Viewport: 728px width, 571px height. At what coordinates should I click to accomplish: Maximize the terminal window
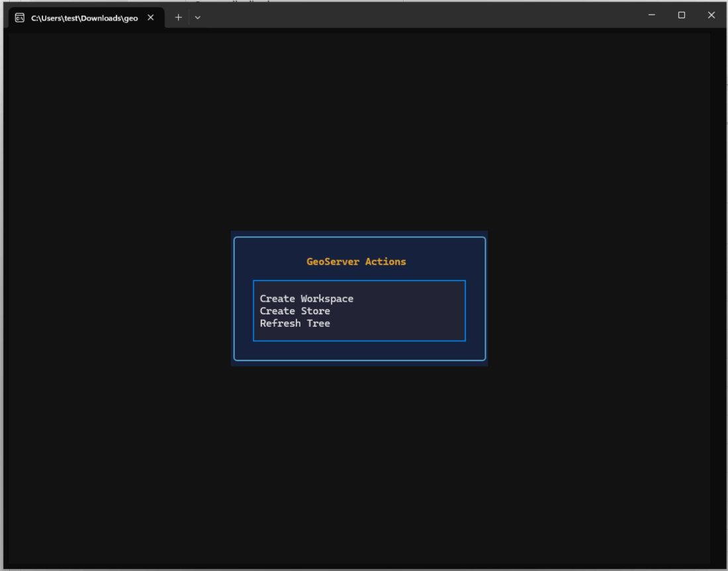point(682,15)
